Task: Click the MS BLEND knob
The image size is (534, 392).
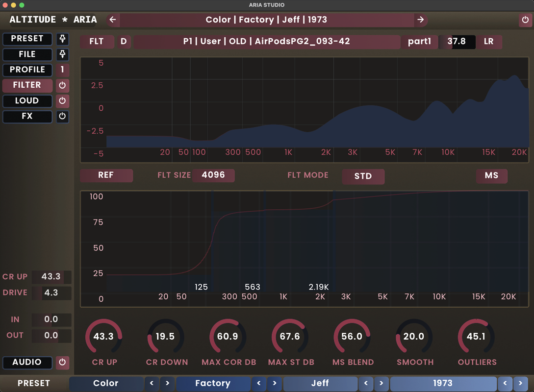Action: pos(352,337)
